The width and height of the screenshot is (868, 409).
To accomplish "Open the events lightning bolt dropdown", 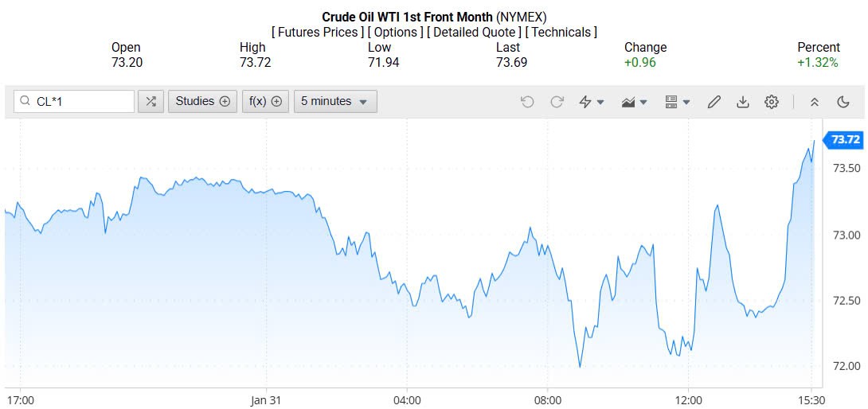I will coord(592,102).
